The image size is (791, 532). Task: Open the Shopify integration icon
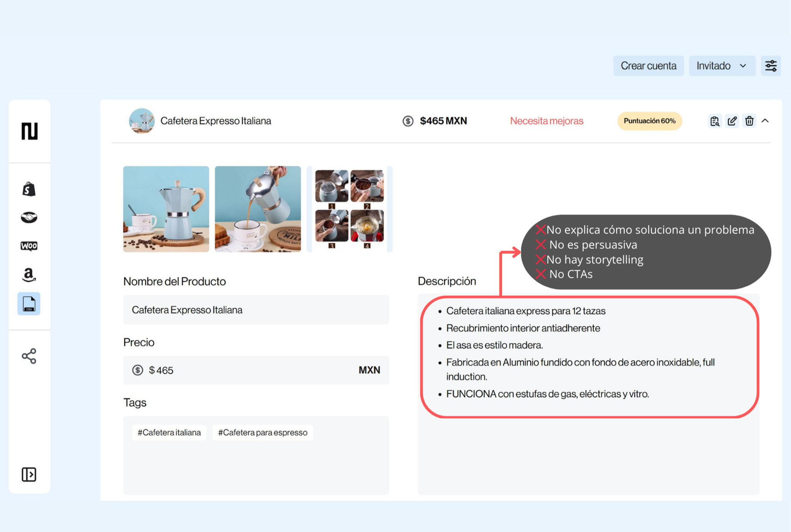point(29,189)
